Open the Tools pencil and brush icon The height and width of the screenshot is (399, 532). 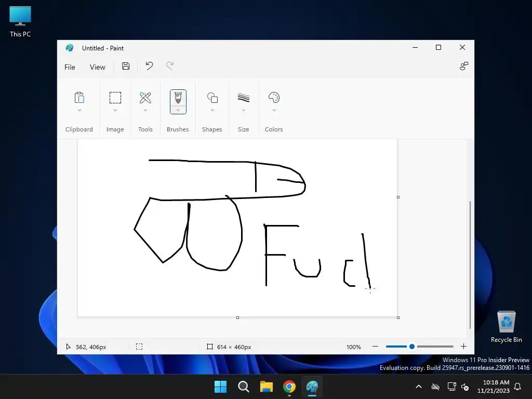(145, 98)
